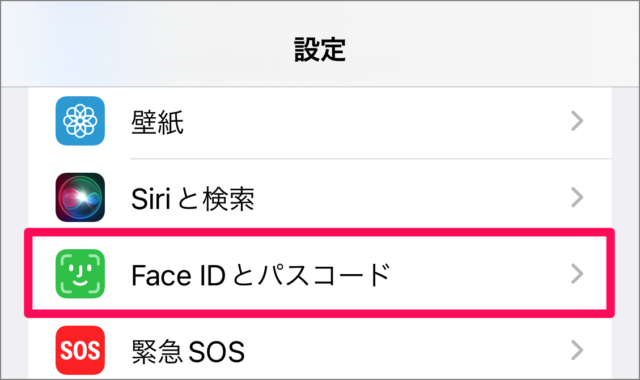The width and height of the screenshot is (640, 380).
Task: Choose the 緊急 SOS text label
Action: [188, 351]
